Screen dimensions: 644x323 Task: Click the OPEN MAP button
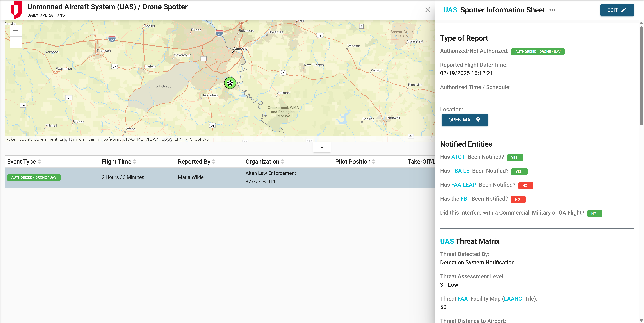click(465, 120)
